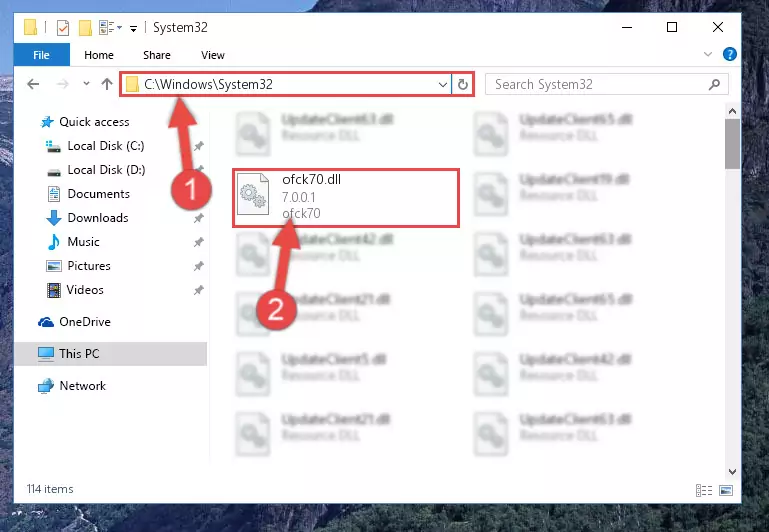Click the pin icon next to Downloads
Screen dimensions: 769x532
click(199, 218)
